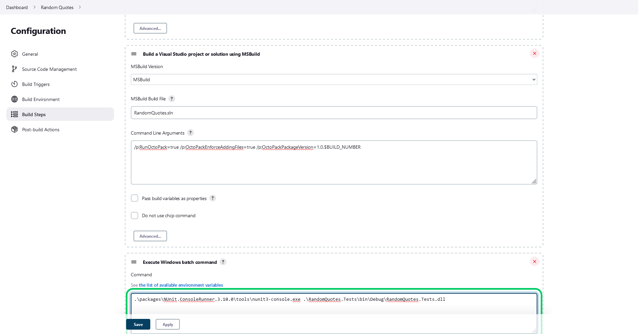Remove the MSBuild build step
The width and height of the screenshot is (644, 334).
click(535, 53)
